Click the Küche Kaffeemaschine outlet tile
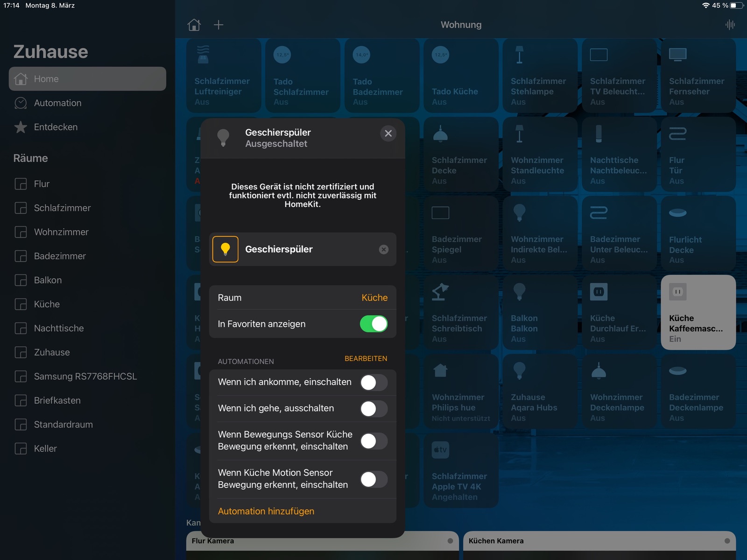The image size is (747, 560). [698, 312]
